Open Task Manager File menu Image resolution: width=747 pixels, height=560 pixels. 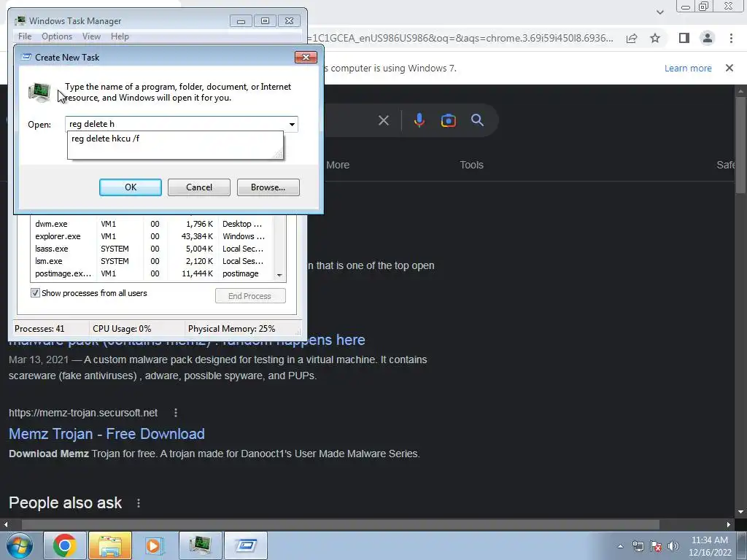[x=25, y=36]
